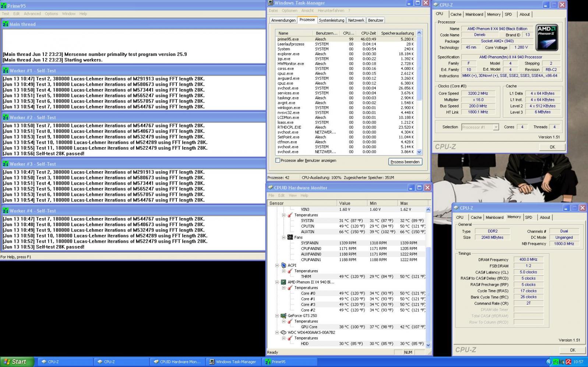588x367 pixels.
Task: Click the Prime95 title bar icon
Action: coord(3,6)
